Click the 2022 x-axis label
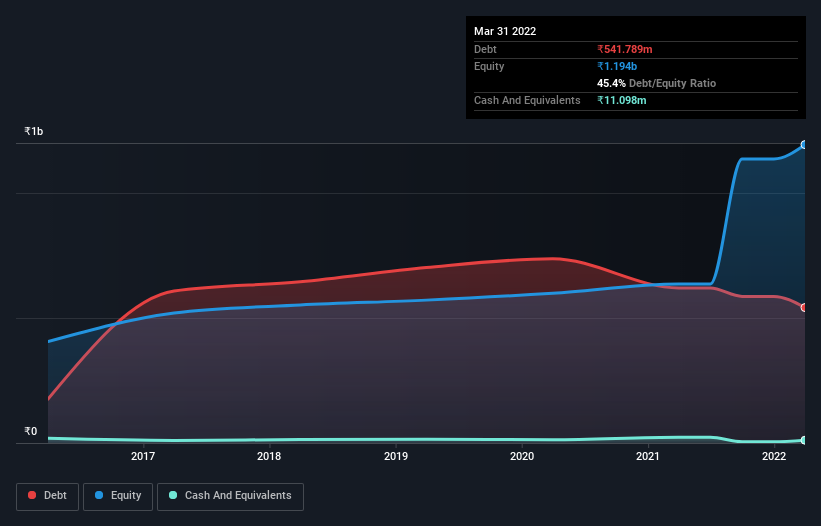This screenshot has height=526, width=821. 774,456
